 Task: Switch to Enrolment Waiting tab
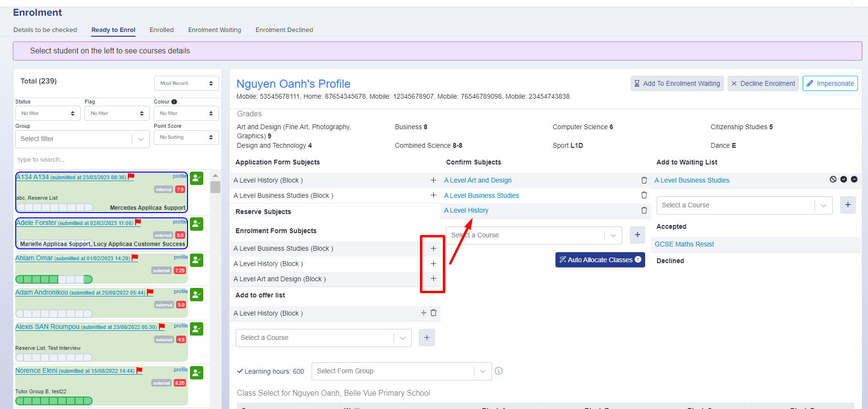(x=215, y=30)
